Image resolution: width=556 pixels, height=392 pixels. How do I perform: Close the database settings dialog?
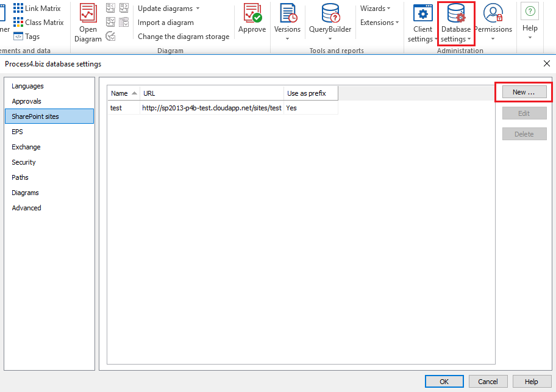pyautogui.click(x=547, y=63)
